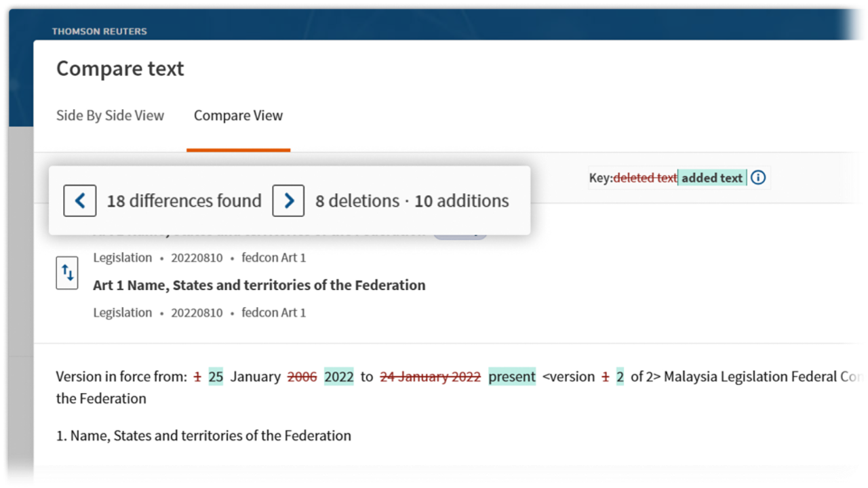Swap the compared documents with the arrows icon
This screenshot has width=868, height=488.
coord(67,273)
